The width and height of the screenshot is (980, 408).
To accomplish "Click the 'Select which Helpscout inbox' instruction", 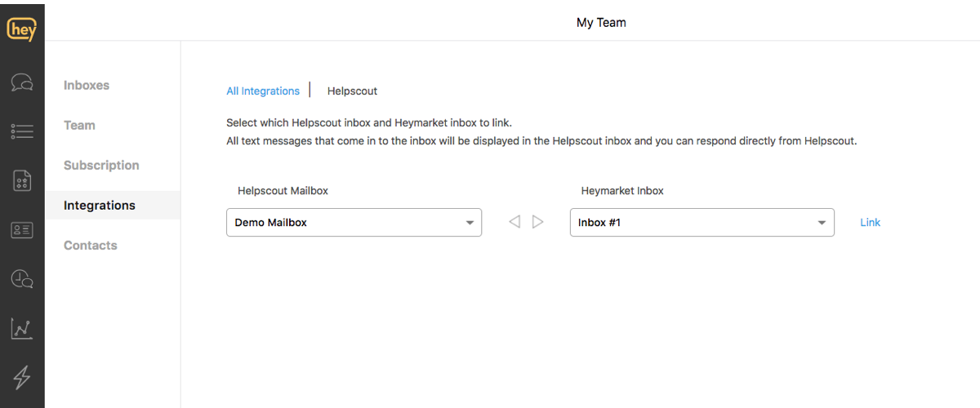I will [369, 123].
